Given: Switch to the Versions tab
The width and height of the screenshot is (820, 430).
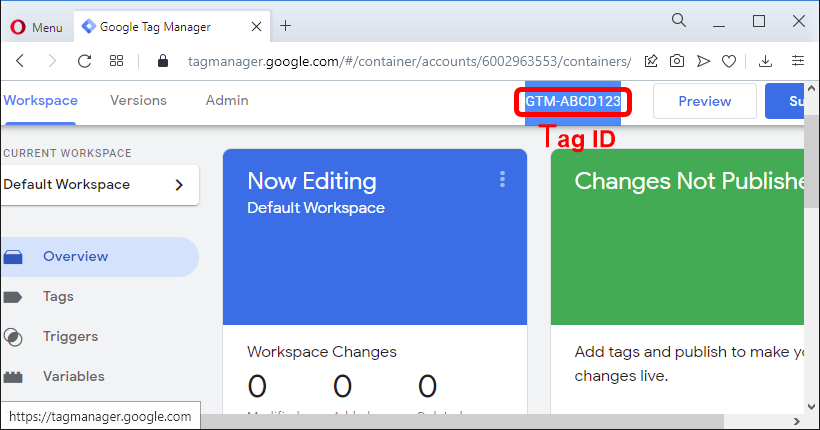Looking at the screenshot, I should pyautogui.click(x=138, y=100).
